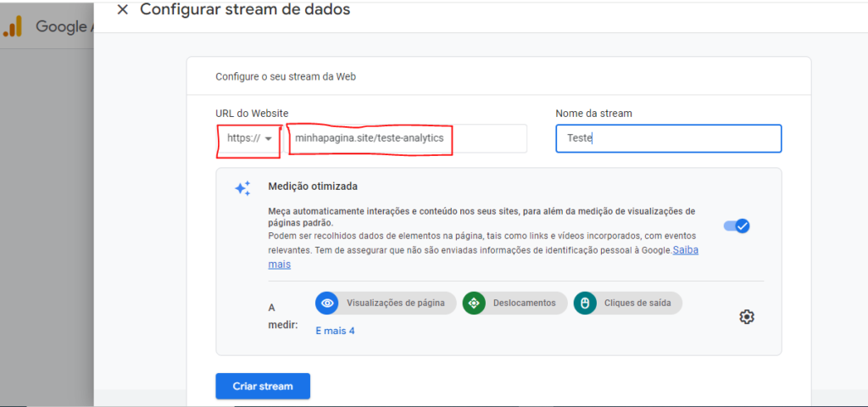Open the Saiba mais link
The image size is (868, 407).
tap(483, 257)
